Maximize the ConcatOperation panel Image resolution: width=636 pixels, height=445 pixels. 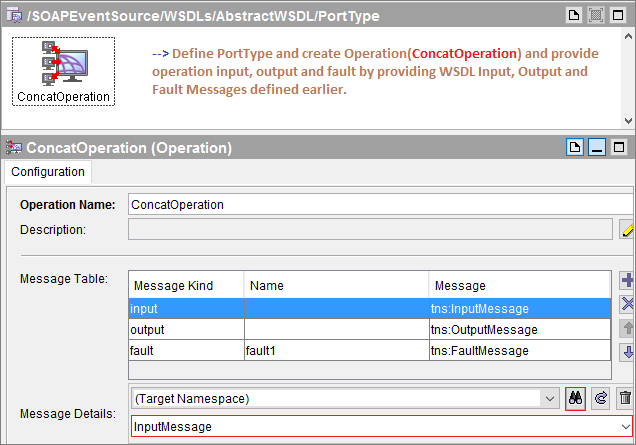pos(619,147)
